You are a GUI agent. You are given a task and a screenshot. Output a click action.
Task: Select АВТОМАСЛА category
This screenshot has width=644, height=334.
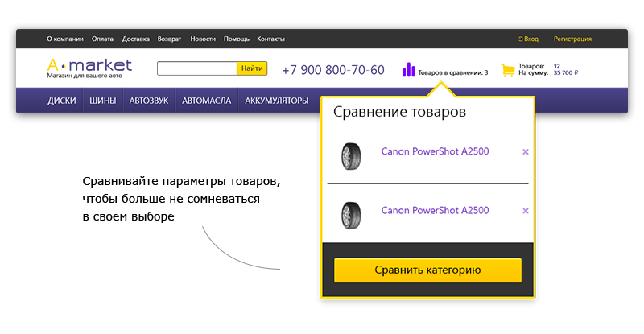click(207, 101)
